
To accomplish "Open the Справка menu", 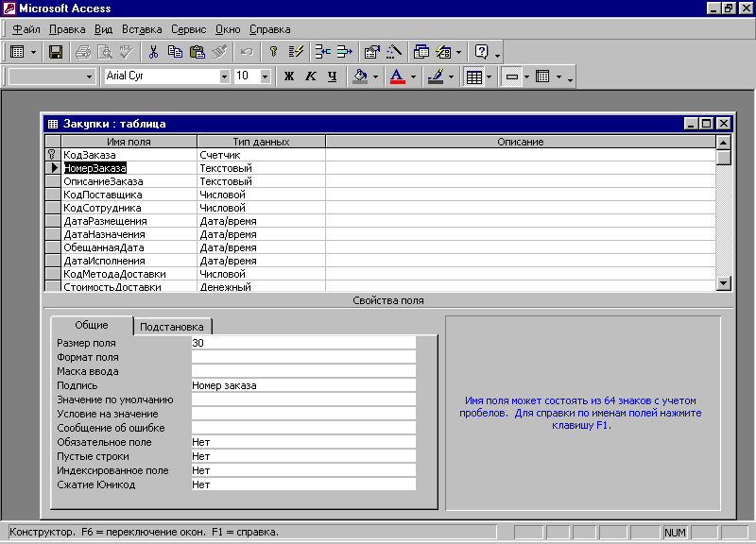I will tap(270, 29).
